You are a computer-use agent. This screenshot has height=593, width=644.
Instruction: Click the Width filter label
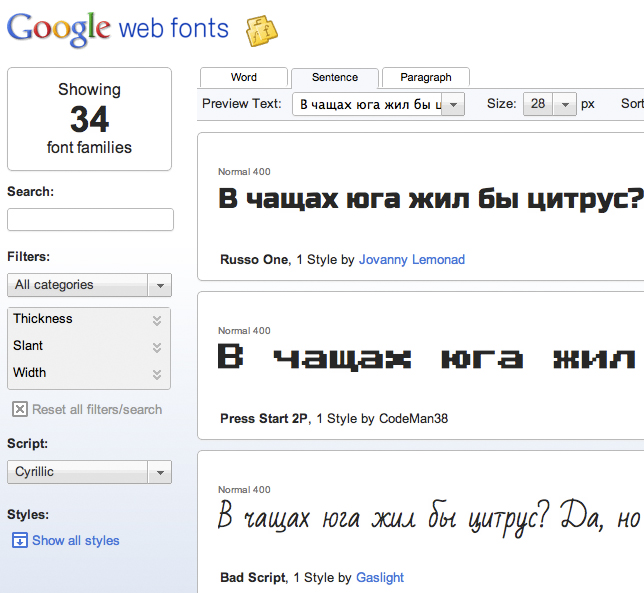30,372
